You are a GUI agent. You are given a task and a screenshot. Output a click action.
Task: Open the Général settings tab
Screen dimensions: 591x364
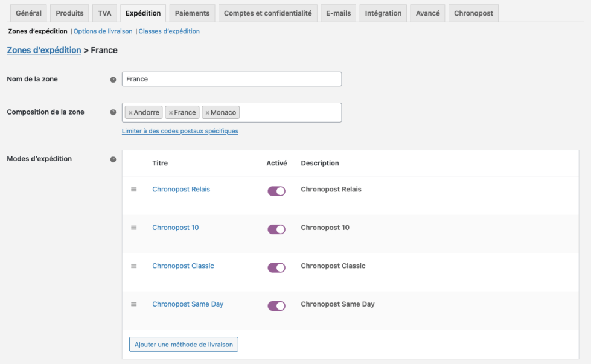28,13
